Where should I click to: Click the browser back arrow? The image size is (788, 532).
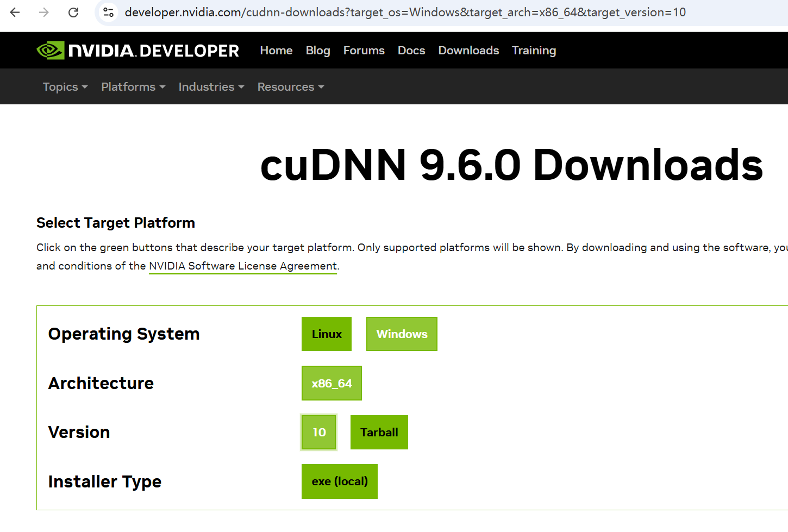(15, 12)
